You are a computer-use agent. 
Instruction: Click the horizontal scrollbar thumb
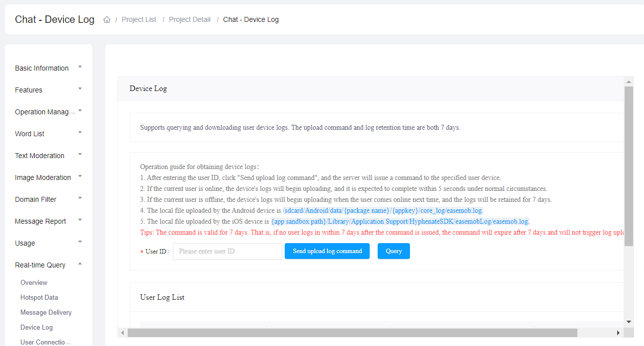[352, 333]
